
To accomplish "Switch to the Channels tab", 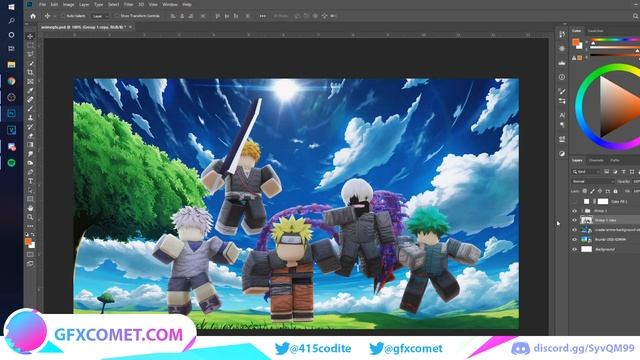I will 596,160.
